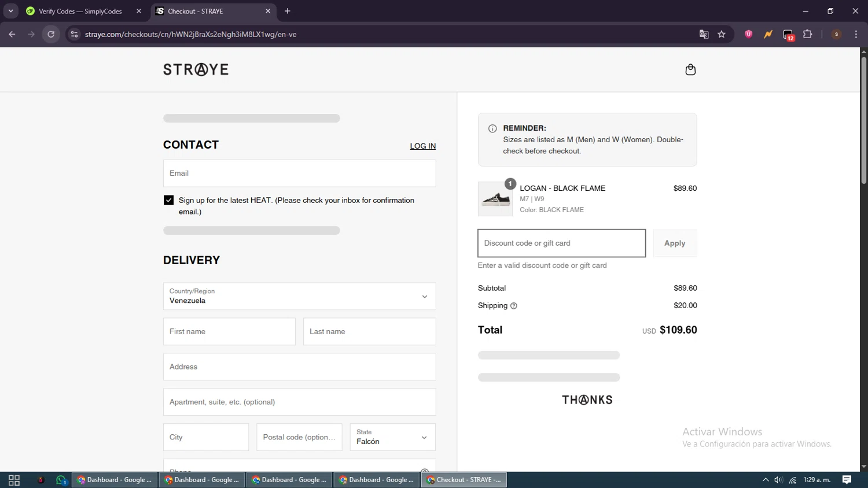Click the orange lightning extension icon
Screen dimensions: 868x488
coord(768,34)
